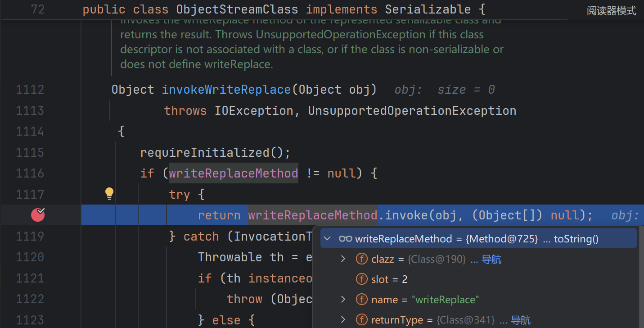This screenshot has height=328, width=644.
Task: Click the ObjectStreamClass class name
Action: (x=237, y=9)
